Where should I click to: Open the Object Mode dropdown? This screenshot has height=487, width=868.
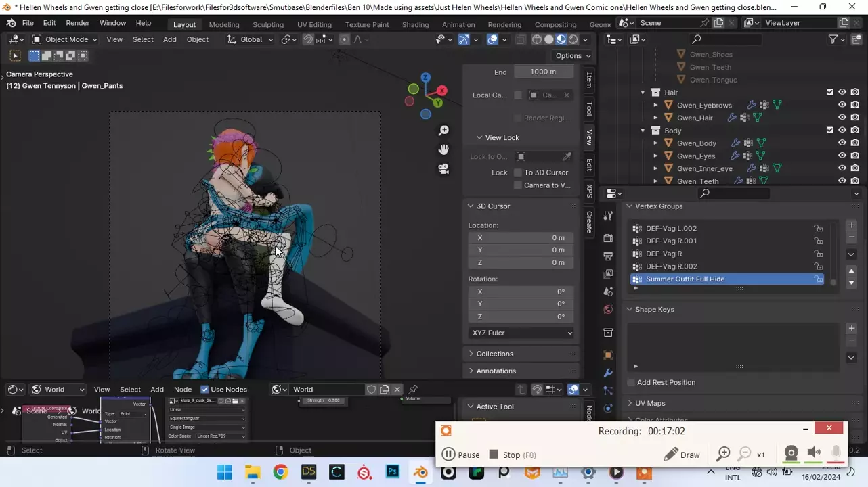tap(65, 39)
